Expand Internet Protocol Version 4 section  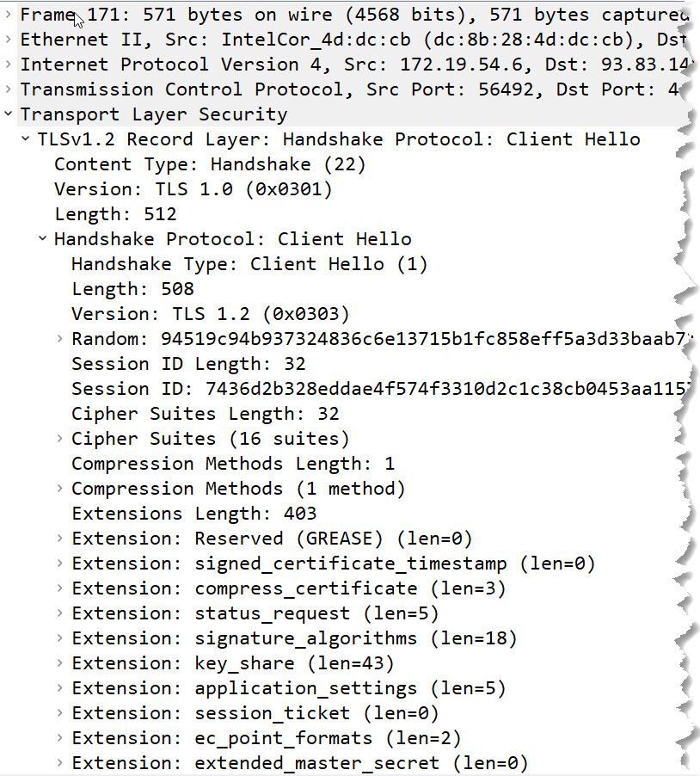point(8,65)
